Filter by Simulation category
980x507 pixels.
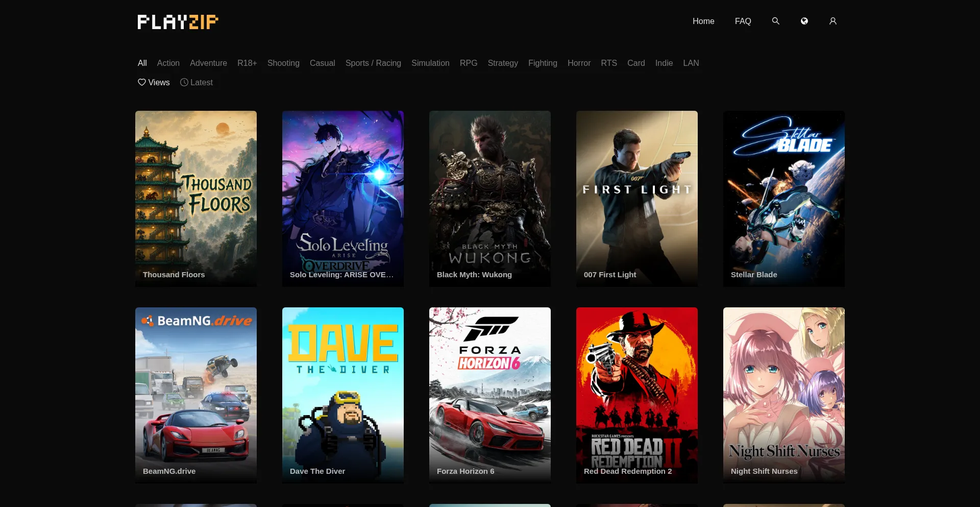tap(430, 63)
